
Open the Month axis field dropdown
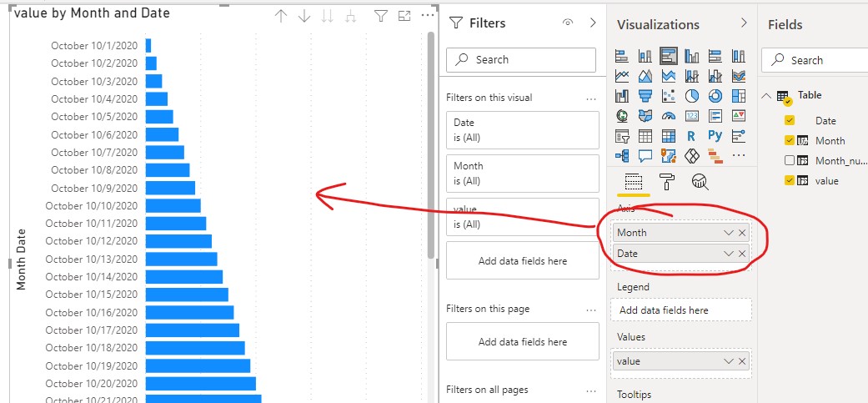click(729, 233)
